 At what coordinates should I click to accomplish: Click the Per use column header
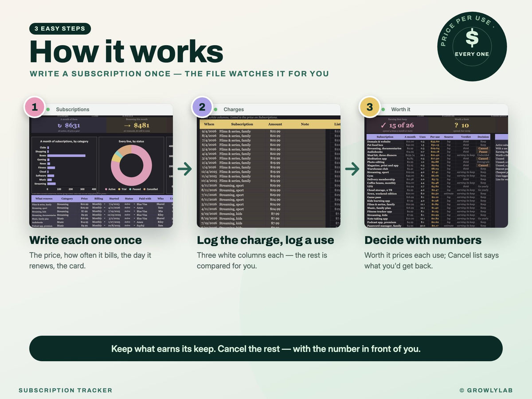pyautogui.click(x=435, y=137)
